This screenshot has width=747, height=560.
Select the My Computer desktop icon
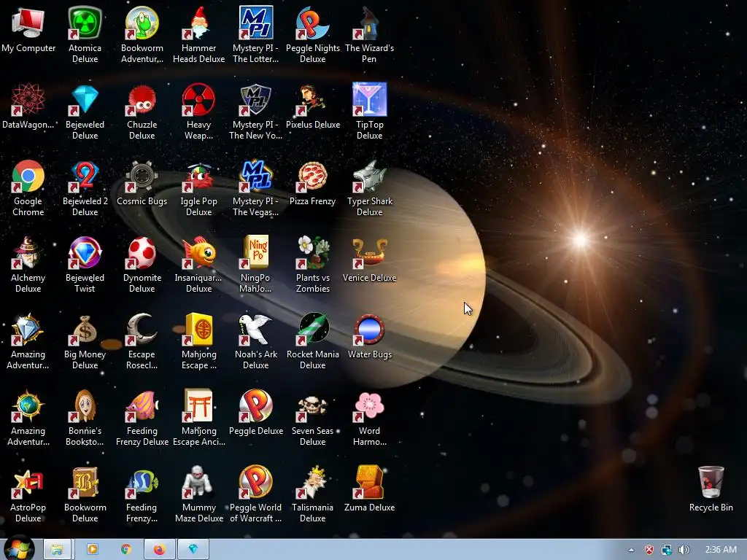click(28, 23)
